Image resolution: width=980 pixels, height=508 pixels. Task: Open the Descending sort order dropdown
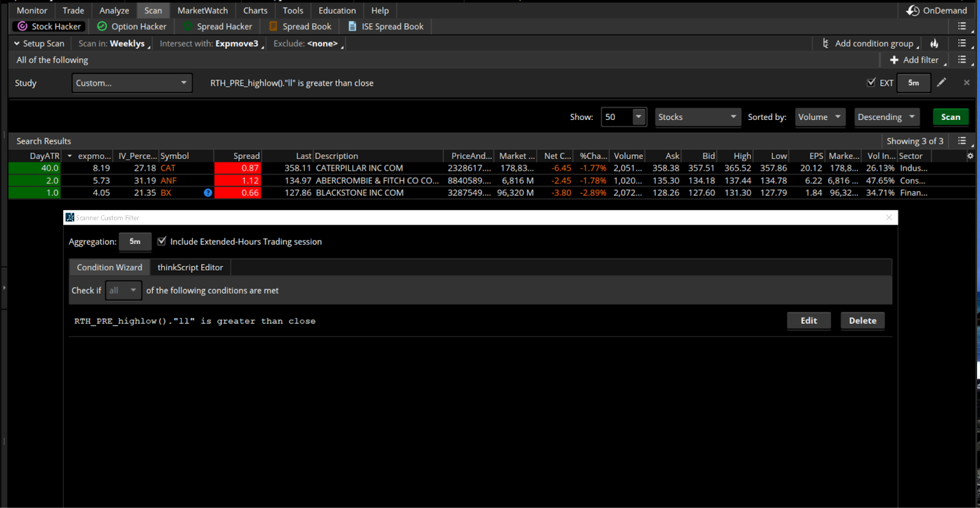(886, 117)
